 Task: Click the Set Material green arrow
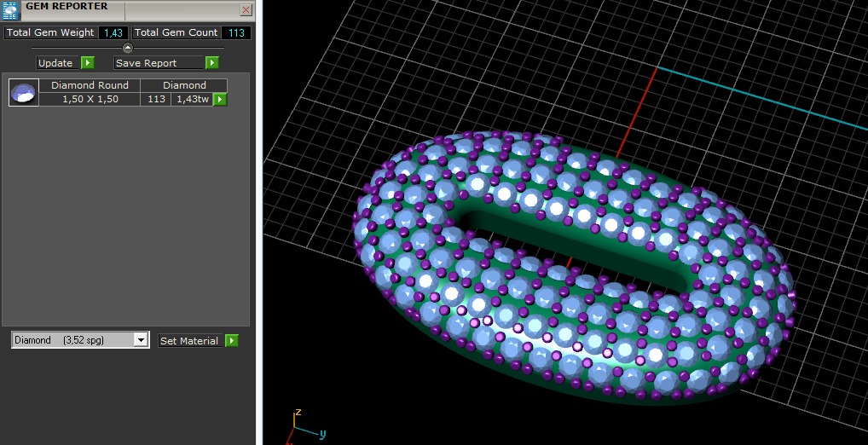(x=232, y=340)
